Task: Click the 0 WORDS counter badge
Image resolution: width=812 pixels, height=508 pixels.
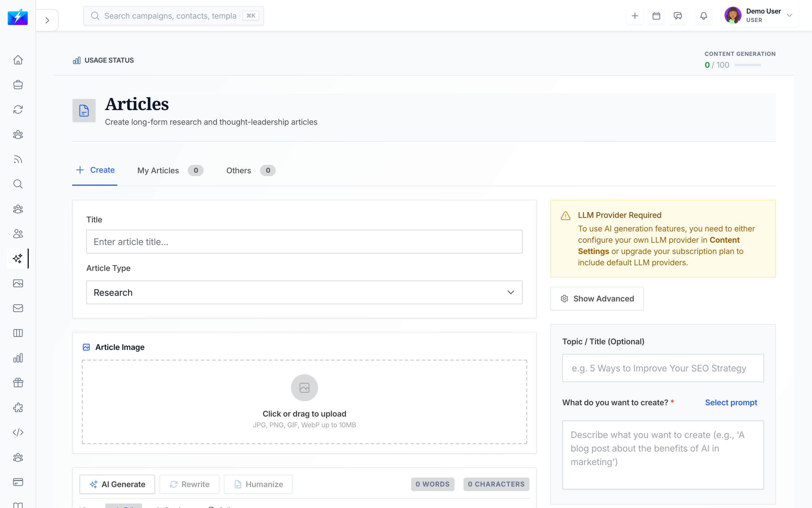Action: (x=433, y=484)
